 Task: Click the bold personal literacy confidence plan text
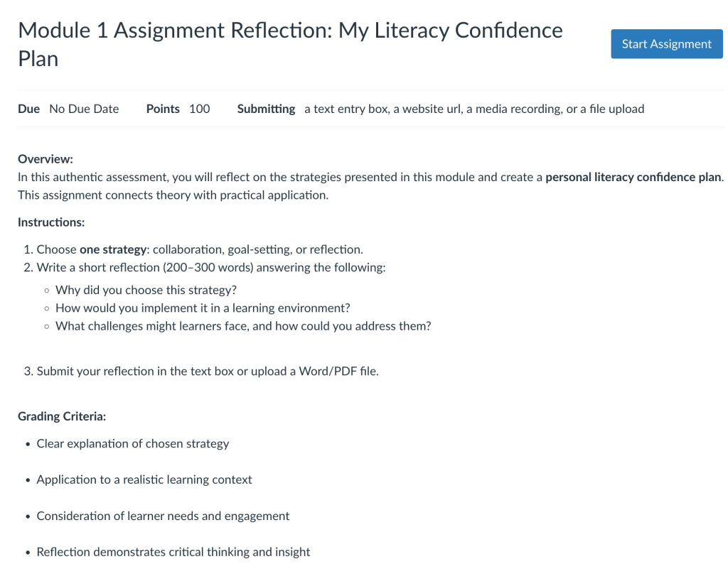[x=633, y=177]
